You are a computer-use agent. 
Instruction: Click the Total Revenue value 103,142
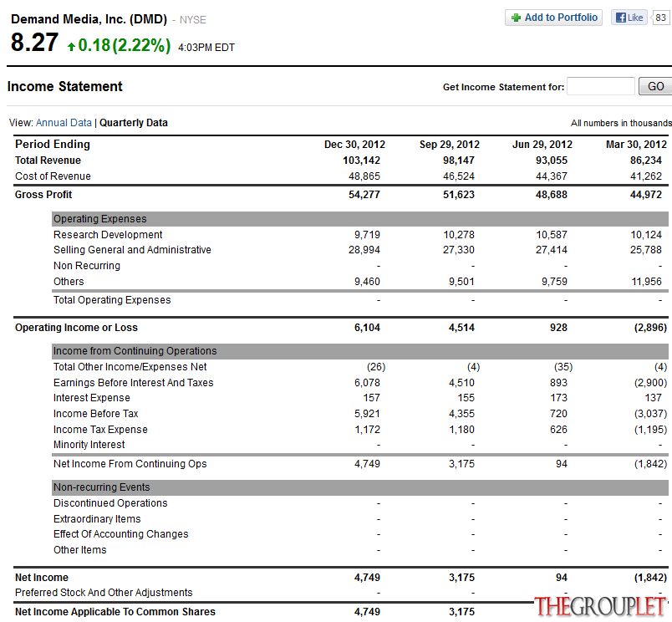point(361,161)
